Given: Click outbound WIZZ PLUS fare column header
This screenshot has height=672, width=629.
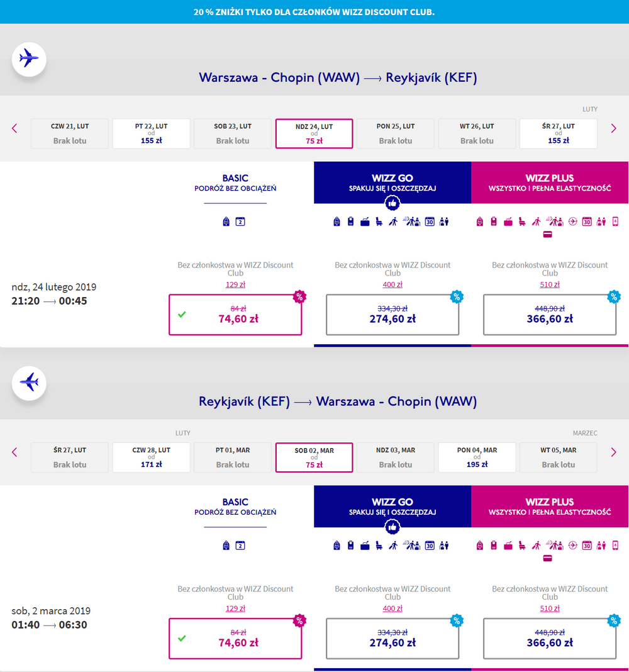Looking at the screenshot, I should (x=550, y=182).
